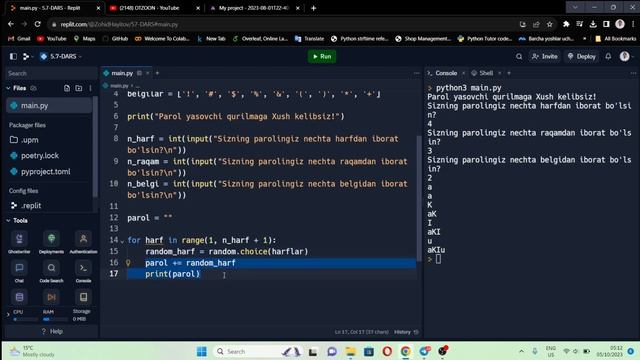The width and height of the screenshot is (640, 360).
Task: Click the console input prompt
Action: pyautogui.click(x=438, y=259)
